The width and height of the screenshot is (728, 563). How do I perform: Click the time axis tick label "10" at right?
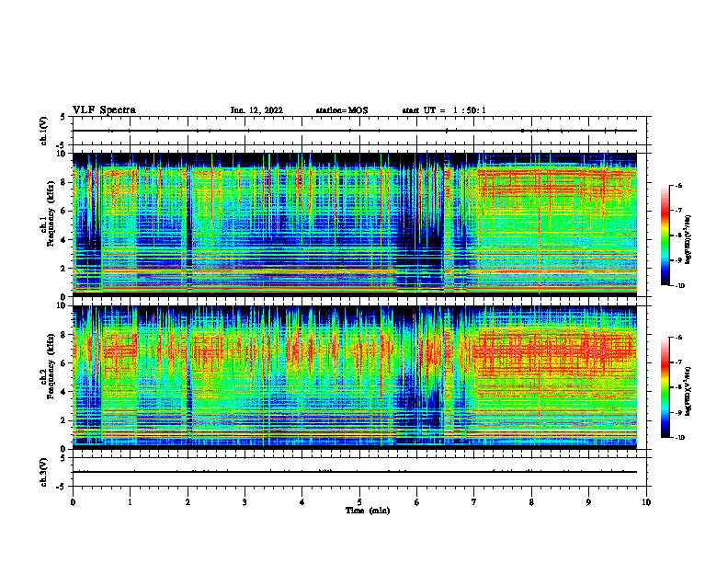646,502
